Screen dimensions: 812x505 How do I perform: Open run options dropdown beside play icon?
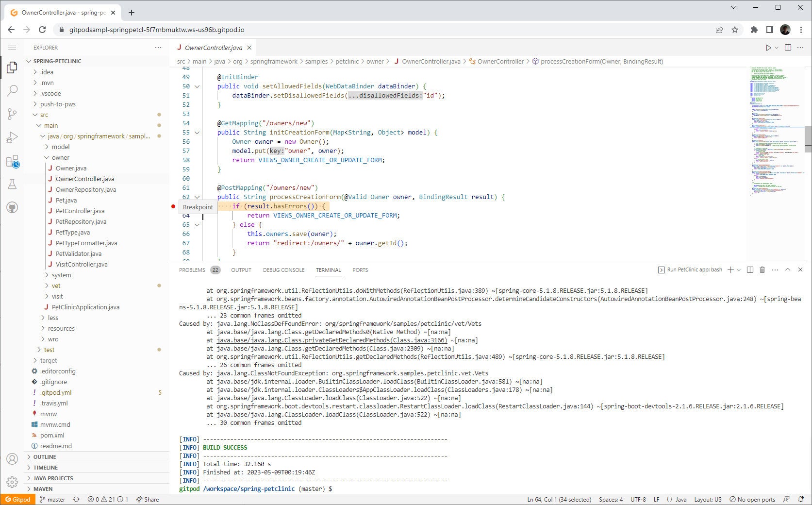(x=777, y=48)
